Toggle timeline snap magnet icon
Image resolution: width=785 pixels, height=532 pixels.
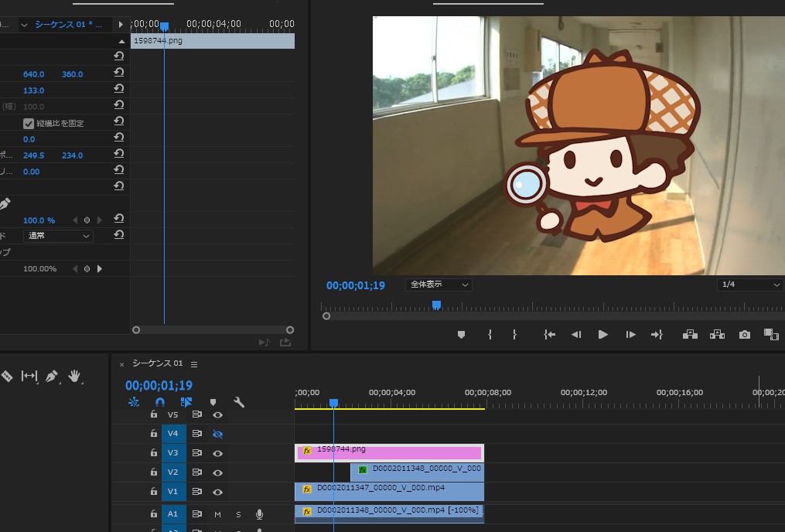160,402
